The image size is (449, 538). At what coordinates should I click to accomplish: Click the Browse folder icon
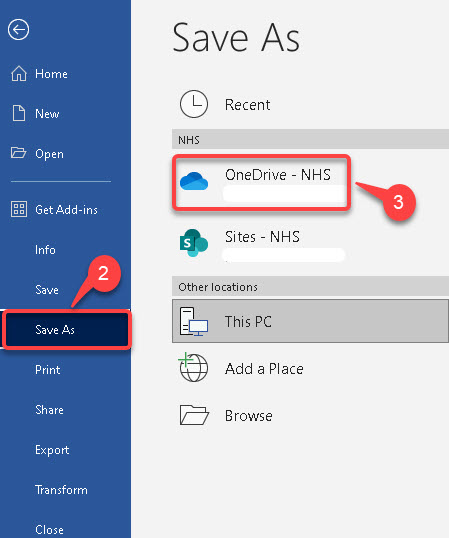point(194,415)
